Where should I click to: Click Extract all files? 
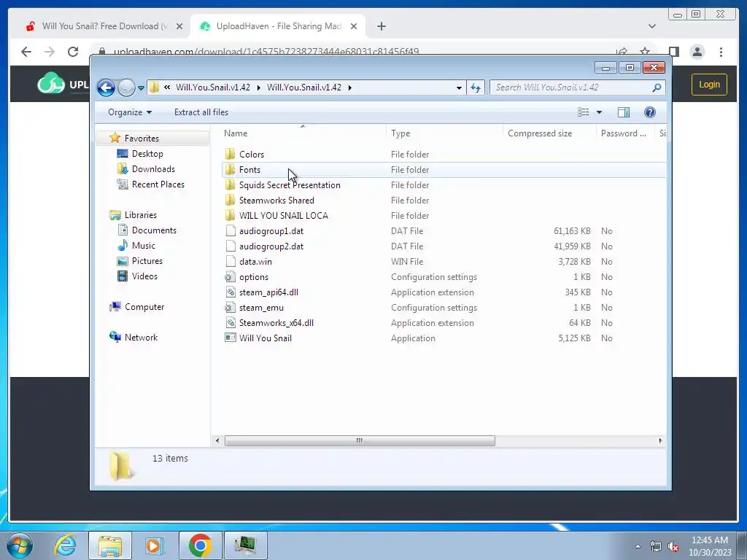tap(201, 112)
